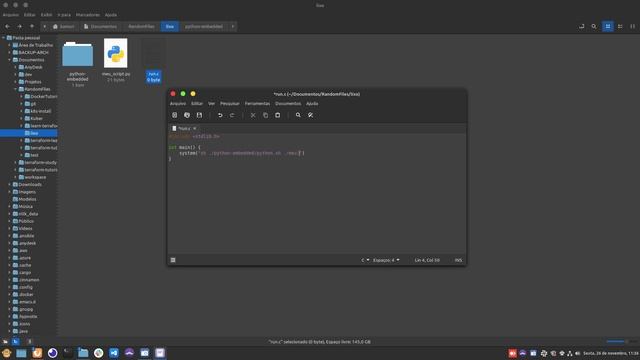Image resolution: width=640 pixels, height=360 pixels.
Task: Click the copy icon in editor toolbar
Action: coord(265,115)
